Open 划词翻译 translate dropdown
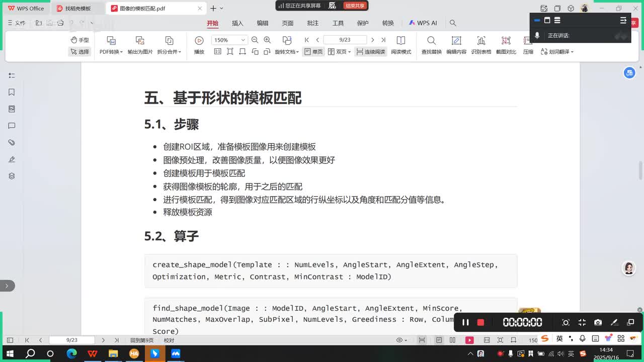This screenshot has width=644, height=362. (x=557, y=52)
